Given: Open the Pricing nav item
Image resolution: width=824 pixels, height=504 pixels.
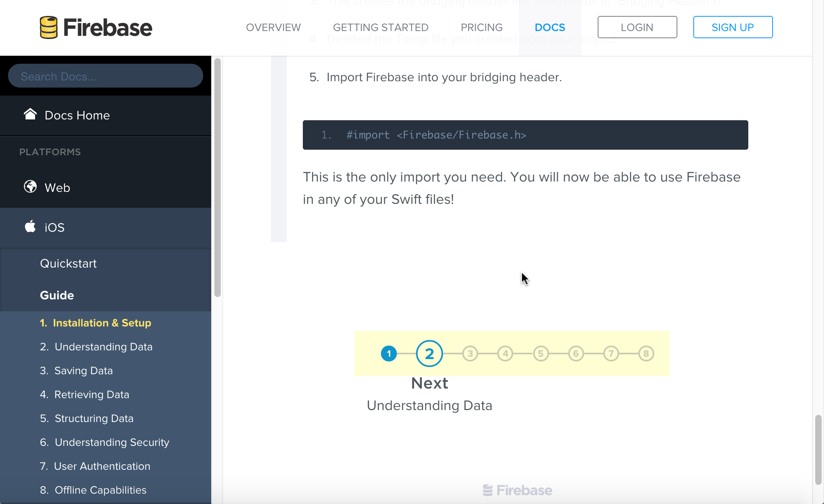Looking at the screenshot, I should click(x=482, y=27).
